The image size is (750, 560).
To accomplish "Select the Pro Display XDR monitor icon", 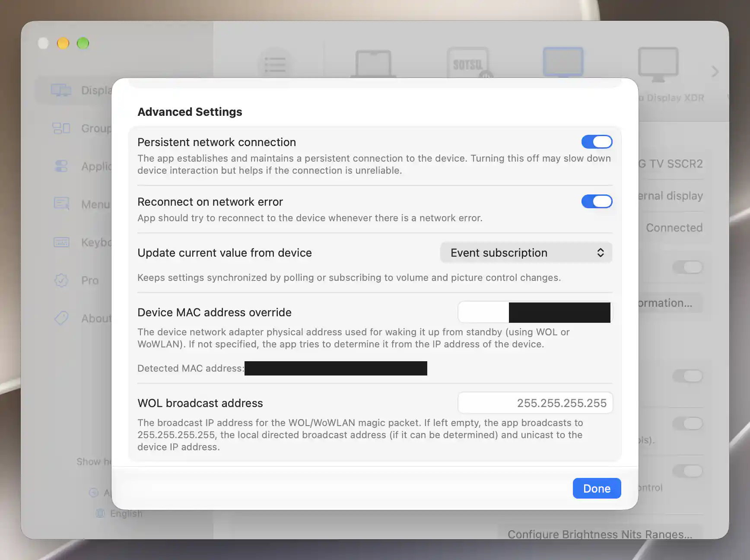I will tap(658, 64).
